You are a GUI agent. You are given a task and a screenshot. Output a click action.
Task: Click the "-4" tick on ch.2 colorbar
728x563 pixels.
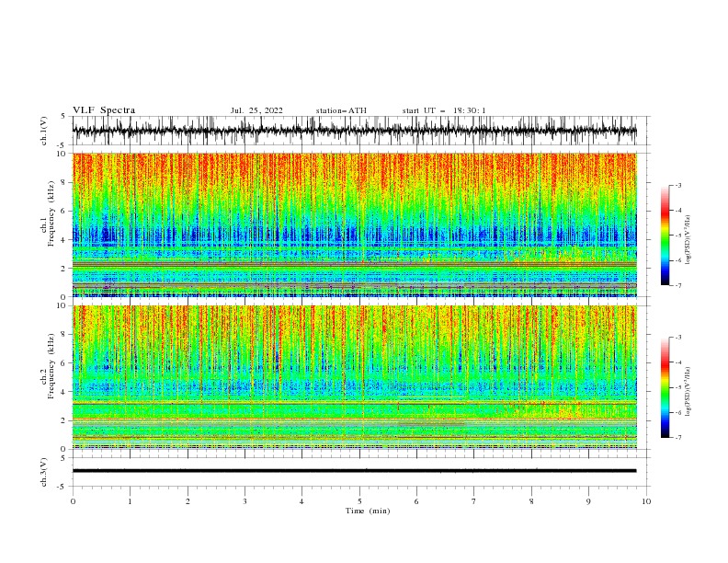[x=677, y=362]
